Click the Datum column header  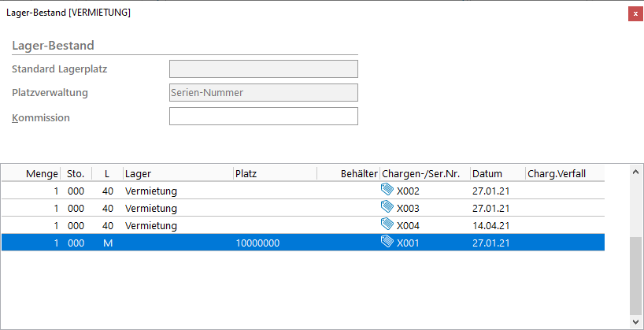click(487, 173)
